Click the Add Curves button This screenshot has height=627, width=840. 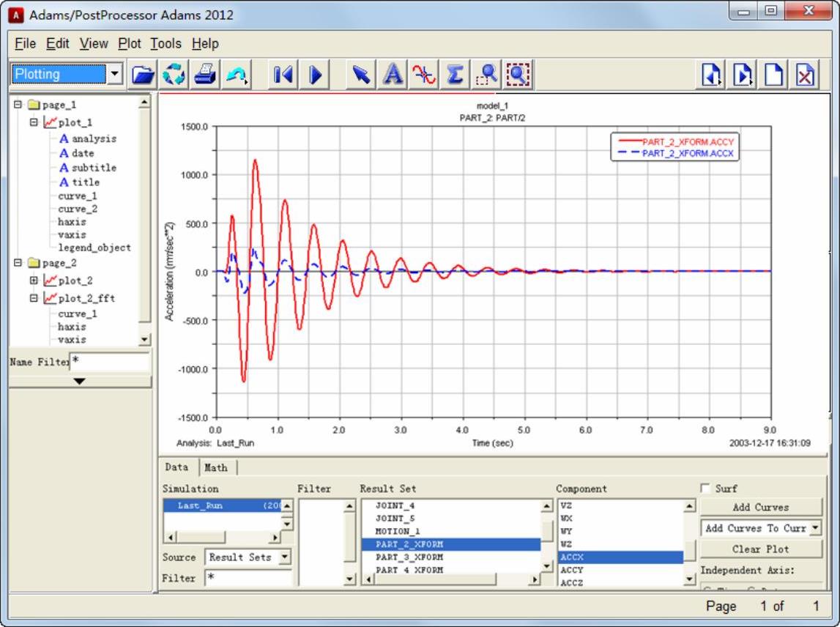(760, 507)
